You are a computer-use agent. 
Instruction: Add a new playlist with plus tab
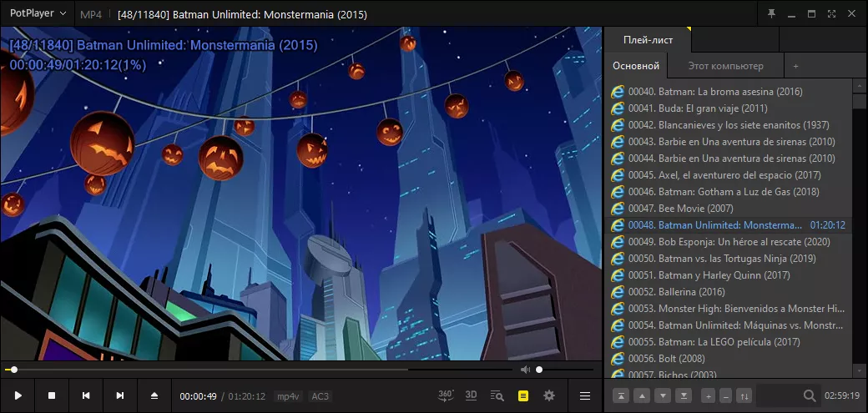[795, 66]
